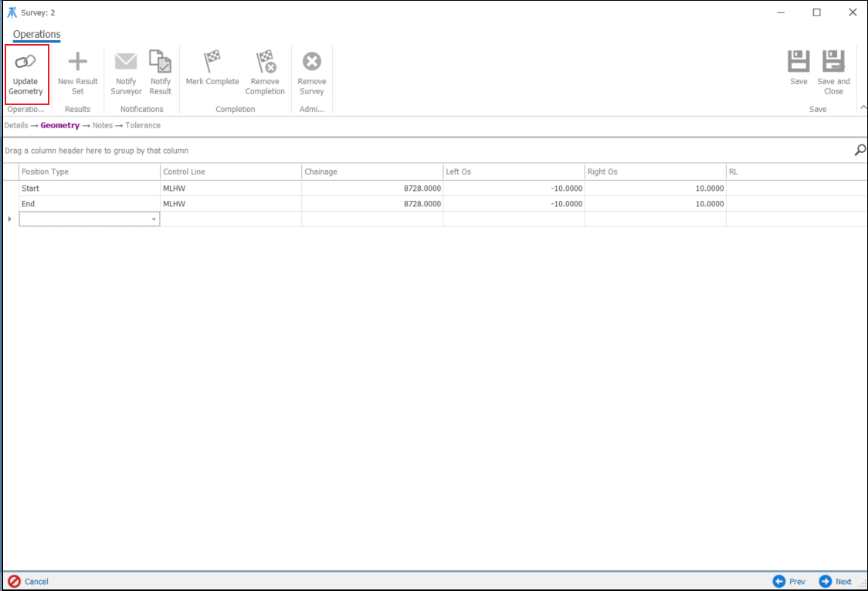Collapse the ribbon using the chevron arrow

click(x=863, y=108)
